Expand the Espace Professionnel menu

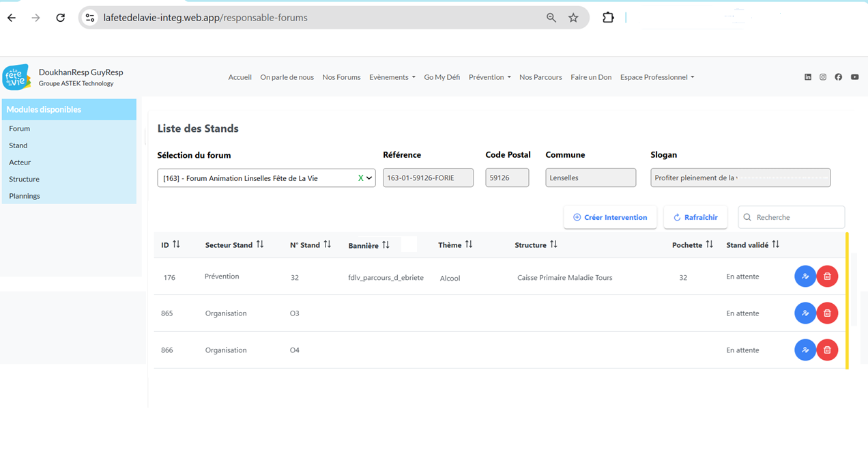point(656,77)
